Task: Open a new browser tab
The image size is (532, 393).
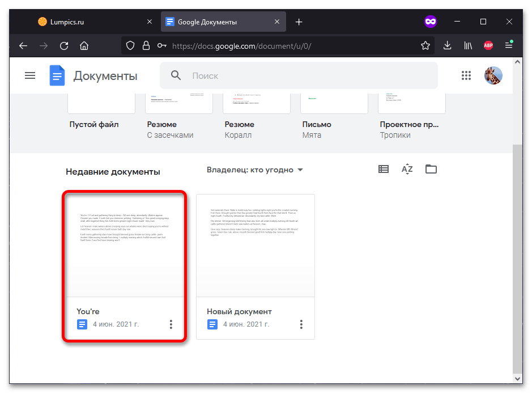Action: pyautogui.click(x=299, y=22)
